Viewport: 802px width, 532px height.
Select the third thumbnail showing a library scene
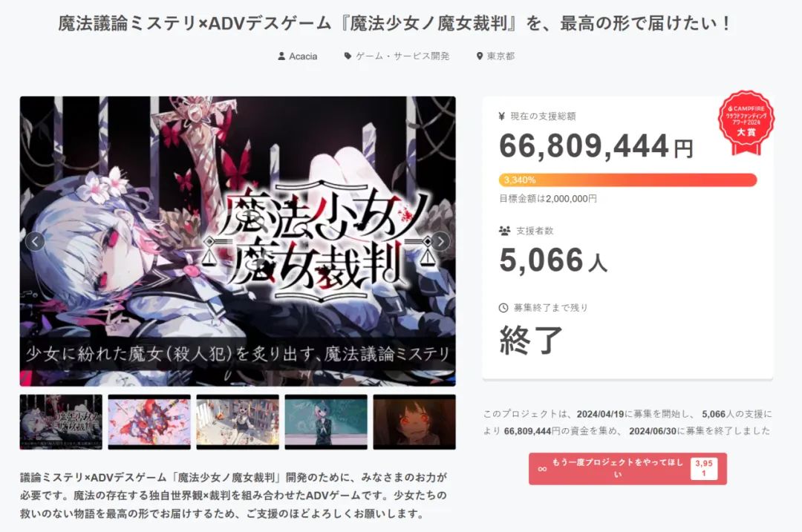tap(238, 422)
